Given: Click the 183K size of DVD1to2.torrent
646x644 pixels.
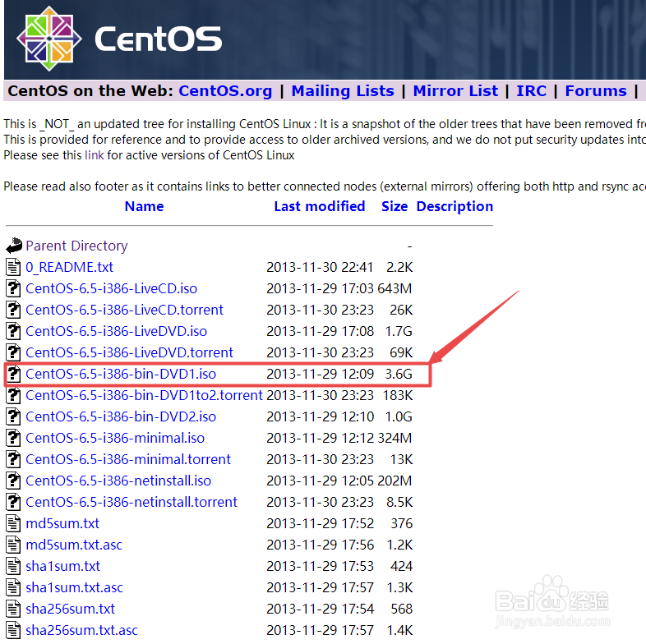Looking at the screenshot, I should click(398, 396).
